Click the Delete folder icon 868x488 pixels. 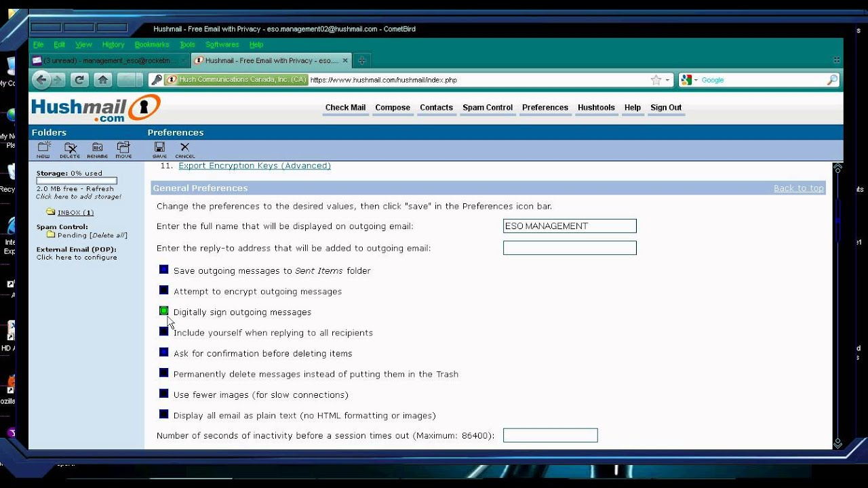pos(70,150)
